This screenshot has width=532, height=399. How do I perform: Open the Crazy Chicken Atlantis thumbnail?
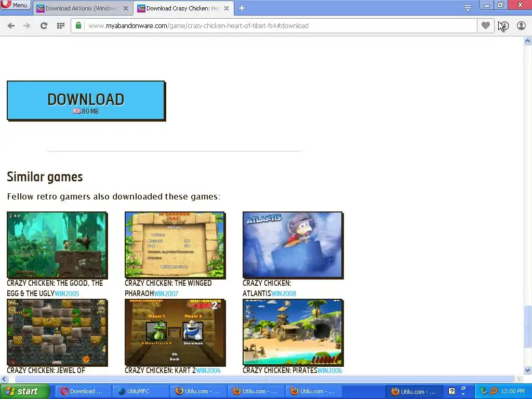tap(293, 245)
